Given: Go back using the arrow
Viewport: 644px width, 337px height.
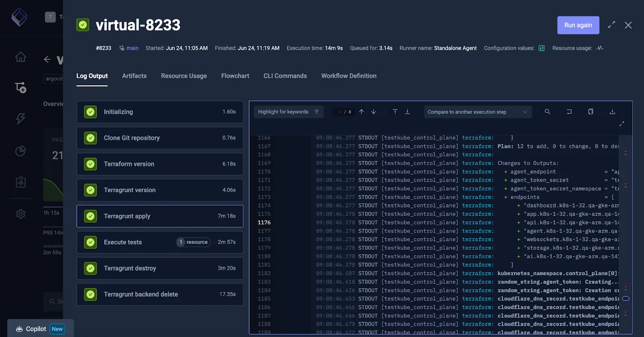Looking at the screenshot, I should coord(47,60).
